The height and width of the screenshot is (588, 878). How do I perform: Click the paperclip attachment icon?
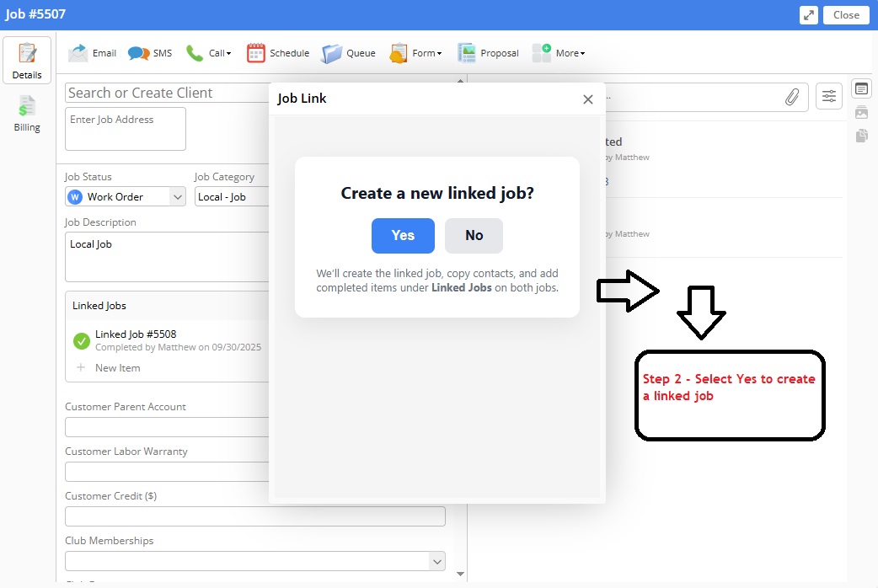pyautogui.click(x=792, y=96)
